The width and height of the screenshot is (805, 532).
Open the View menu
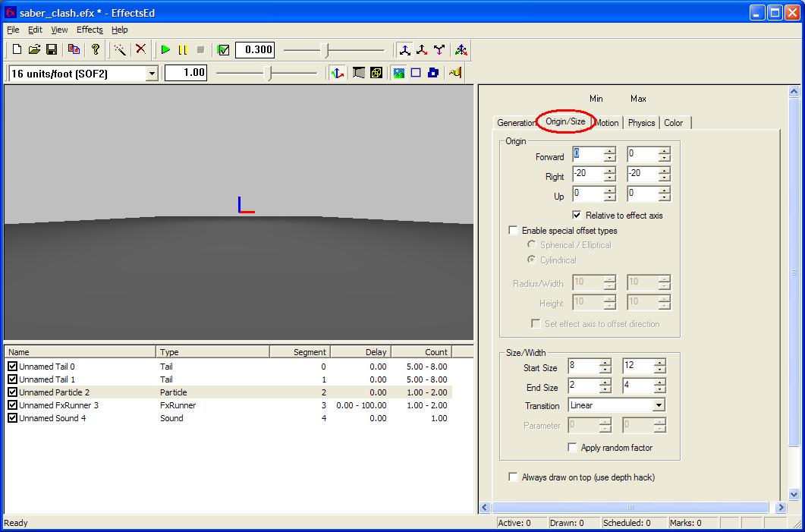[59, 30]
